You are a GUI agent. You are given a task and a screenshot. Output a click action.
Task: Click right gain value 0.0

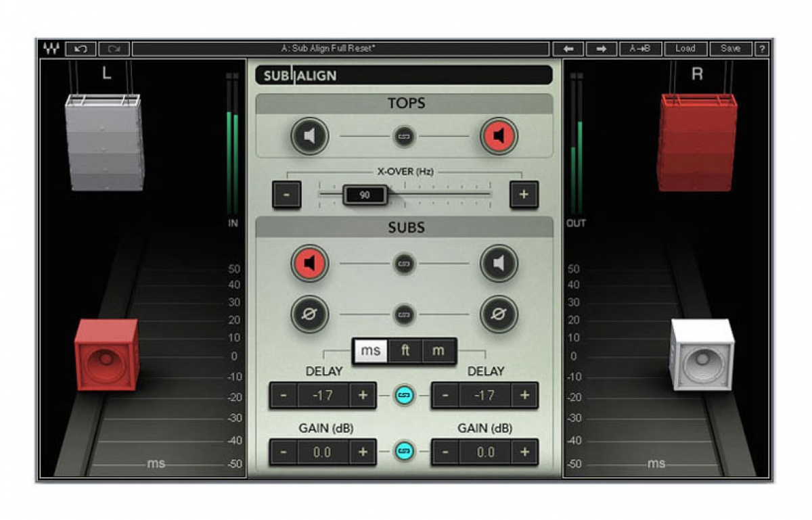[x=485, y=452]
